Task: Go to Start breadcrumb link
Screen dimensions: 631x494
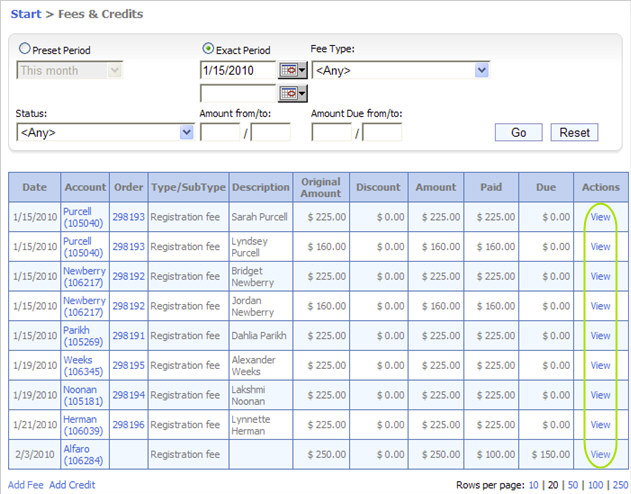Action: (x=26, y=14)
